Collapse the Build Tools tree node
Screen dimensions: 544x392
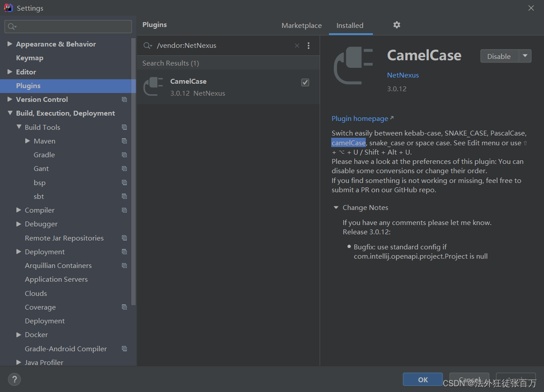[x=19, y=127]
